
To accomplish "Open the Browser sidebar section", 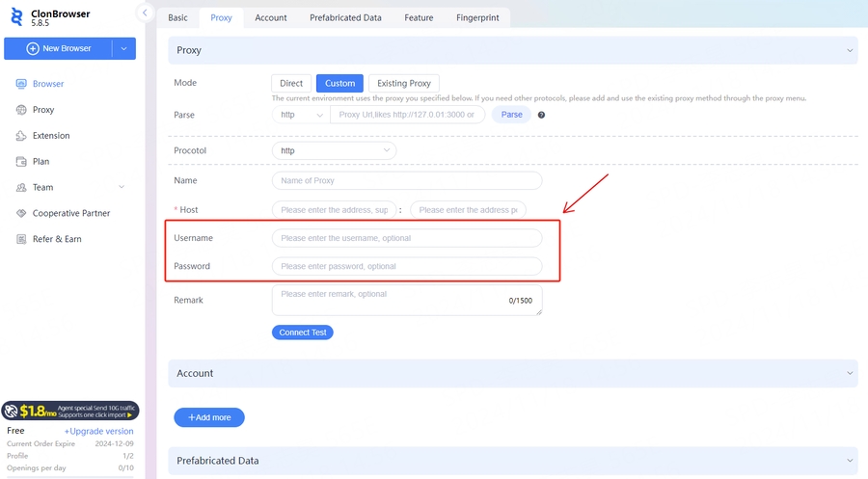I will click(x=48, y=84).
